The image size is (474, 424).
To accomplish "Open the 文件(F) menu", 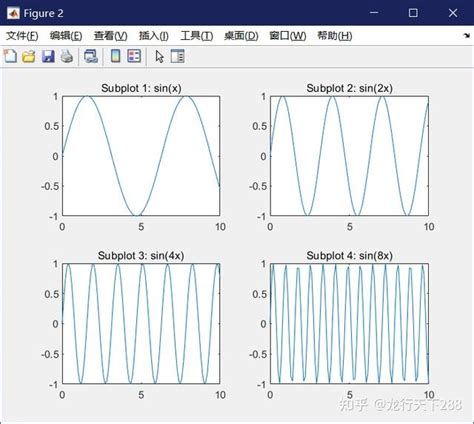I will tap(22, 36).
